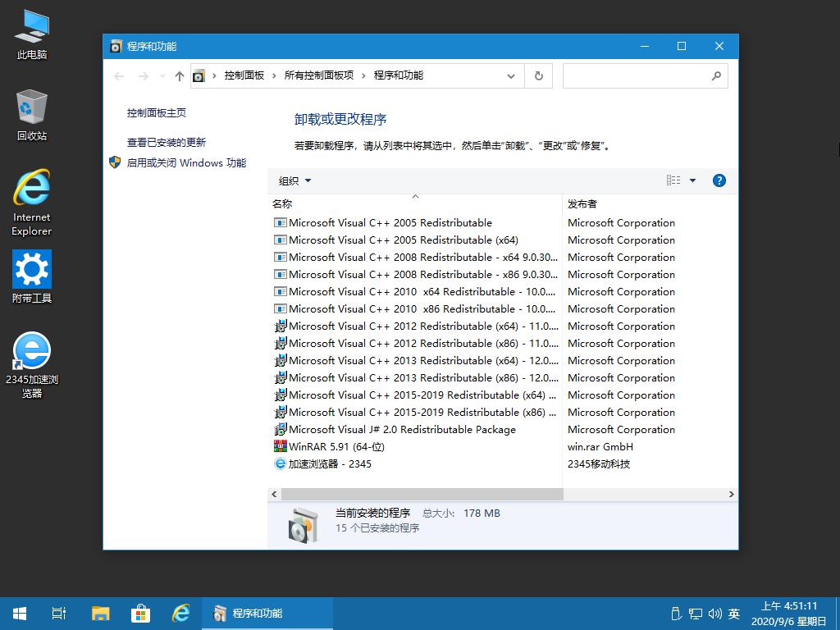Image resolution: width=840 pixels, height=630 pixels.
Task: Launch Internet Explorer from the taskbar
Action: pos(180,614)
